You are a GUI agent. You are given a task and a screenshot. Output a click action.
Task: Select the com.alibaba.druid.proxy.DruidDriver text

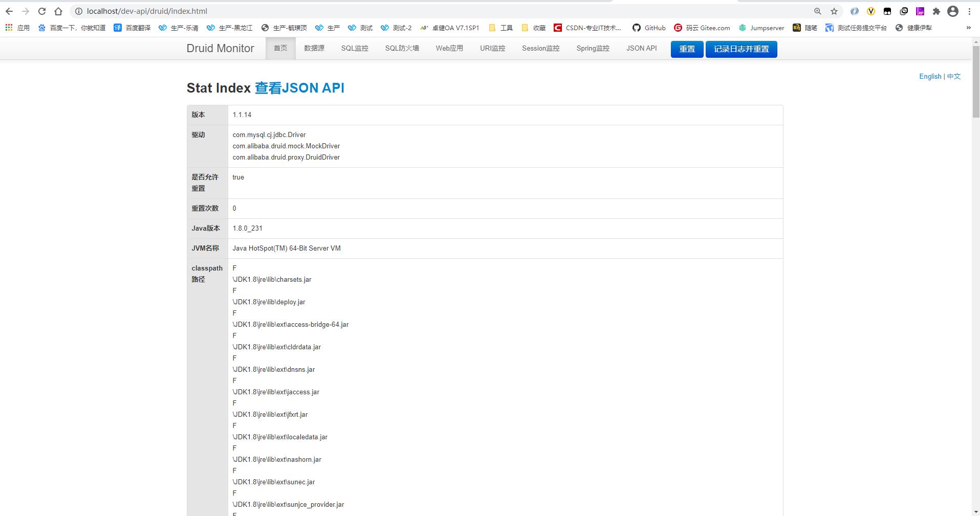point(286,158)
